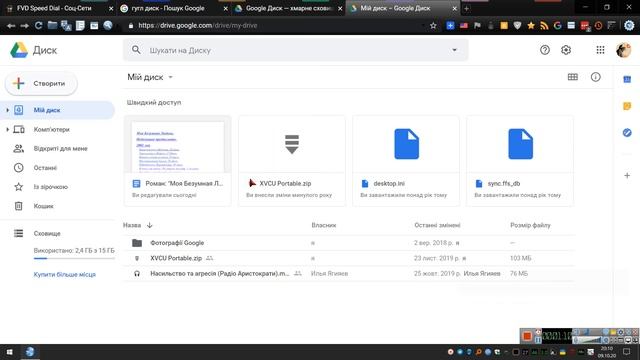The height and width of the screenshot is (360, 640).
Task: Open sync.ffs_db quick access card
Action: 520,161
